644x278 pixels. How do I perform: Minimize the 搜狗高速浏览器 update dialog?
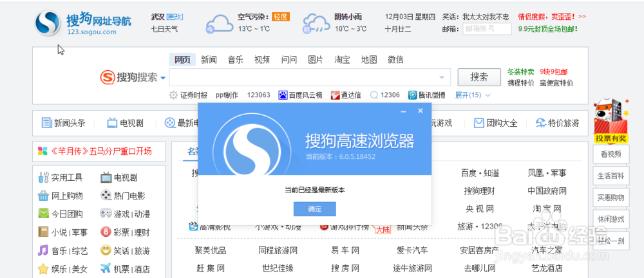403,111
